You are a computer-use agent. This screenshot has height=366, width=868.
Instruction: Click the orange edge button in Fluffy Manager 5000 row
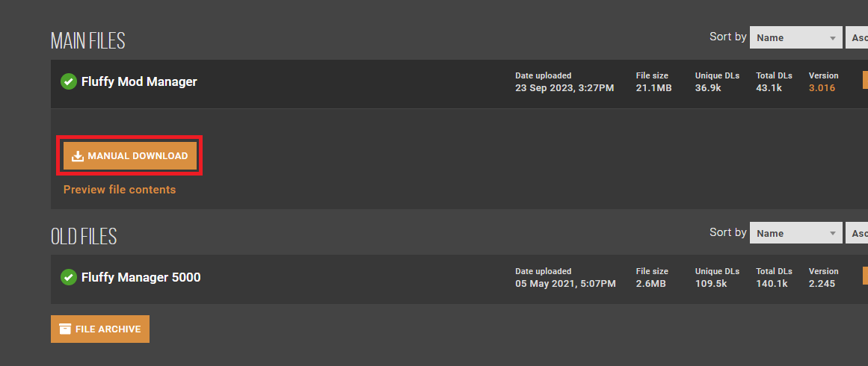click(x=865, y=276)
